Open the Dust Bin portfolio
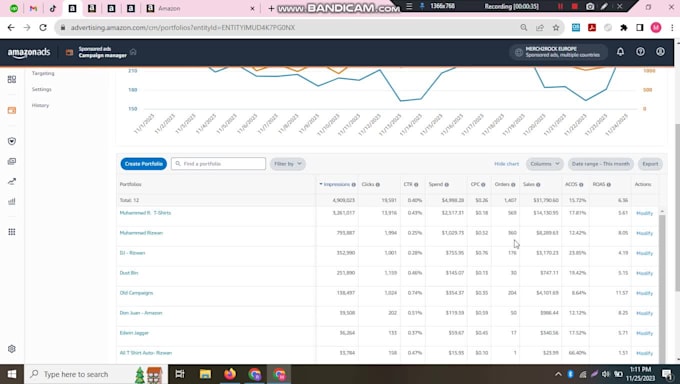This screenshot has width=680, height=384. pyautogui.click(x=129, y=273)
